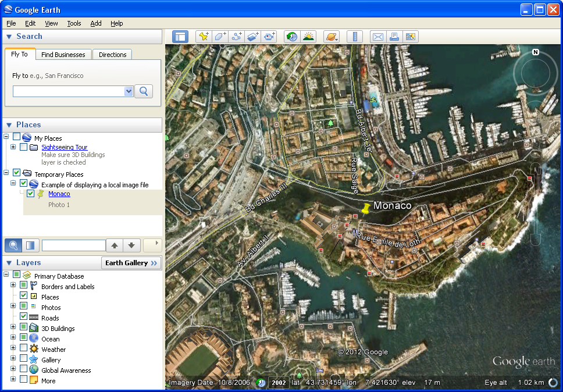563x392 pixels.
Task: Switch to the Find Businesses tab
Action: point(63,55)
